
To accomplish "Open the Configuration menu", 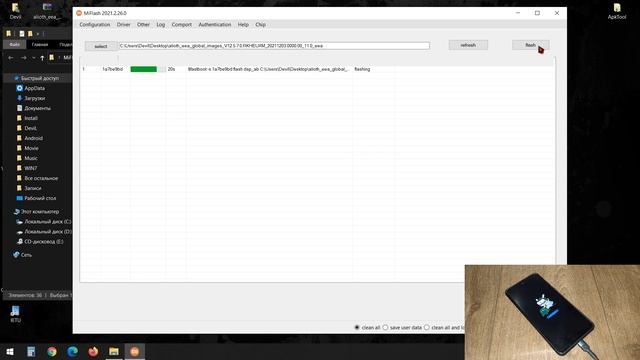I will click(95, 24).
